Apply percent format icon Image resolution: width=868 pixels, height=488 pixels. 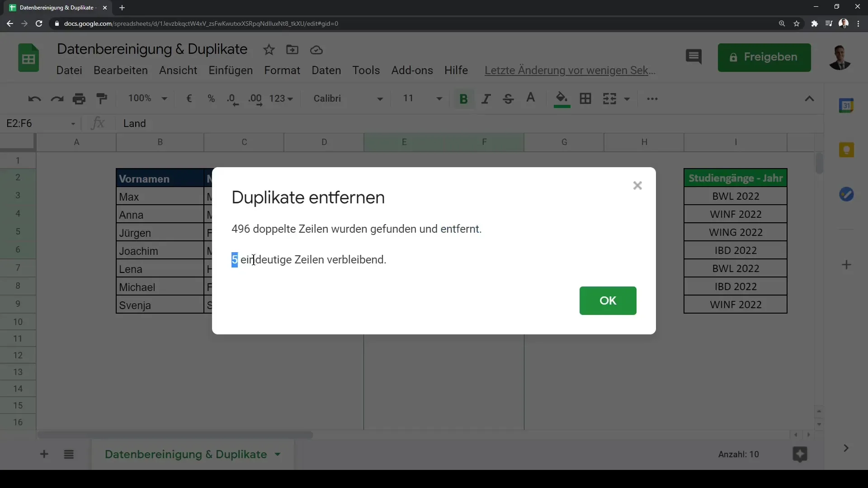coord(211,99)
